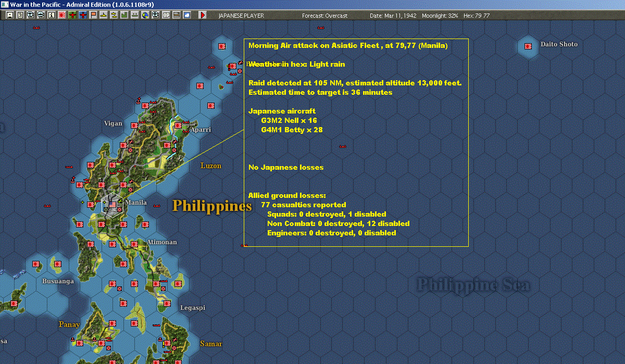Click the 'Manila' map label
This screenshot has height=364, width=625.
coord(136,203)
